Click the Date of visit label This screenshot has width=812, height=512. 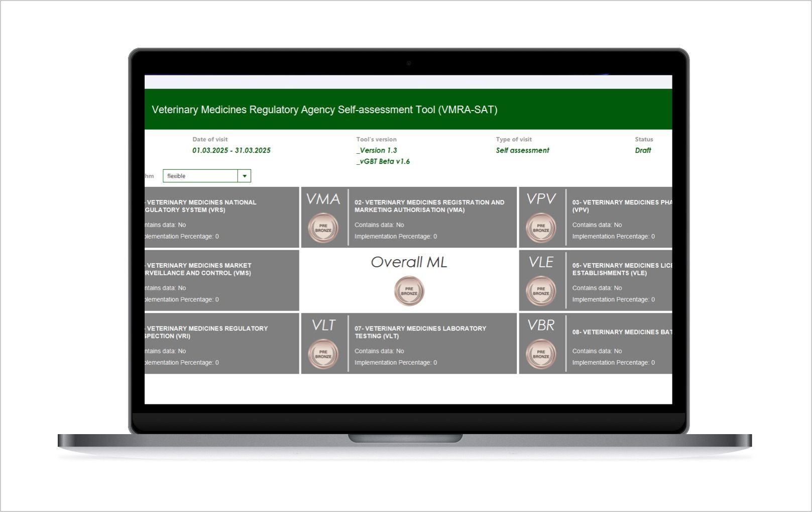pyautogui.click(x=210, y=139)
